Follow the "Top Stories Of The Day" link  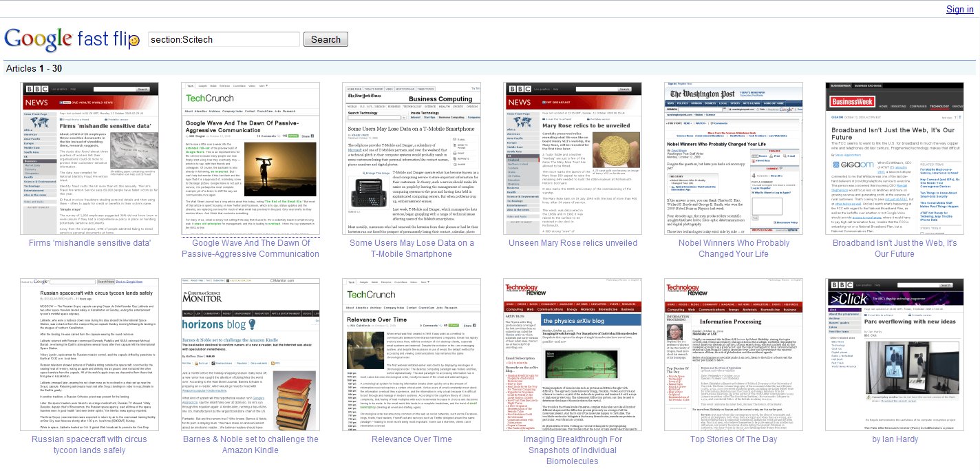tap(734, 439)
